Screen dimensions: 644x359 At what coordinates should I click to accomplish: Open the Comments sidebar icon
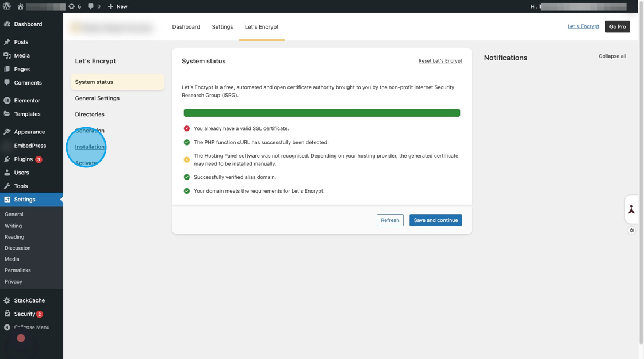(7, 83)
